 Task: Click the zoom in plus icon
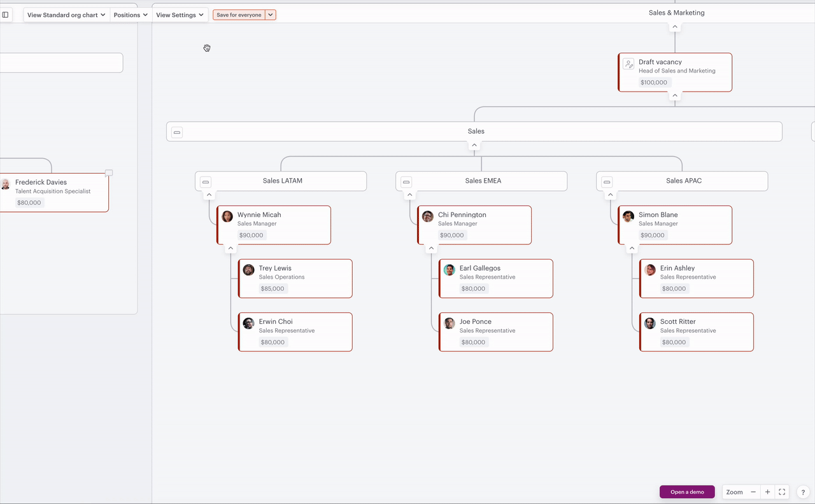pyautogui.click(x=767, y=491)
